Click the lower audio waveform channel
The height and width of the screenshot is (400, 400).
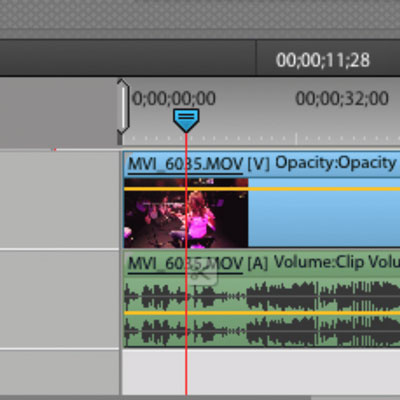pyautogui.click(x=262, y=331)
